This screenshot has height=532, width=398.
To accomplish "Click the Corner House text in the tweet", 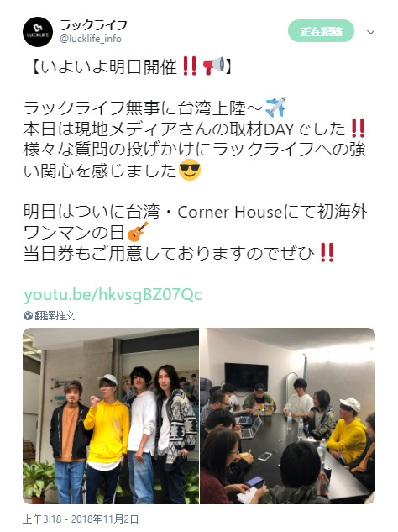I will click(229, 213).
